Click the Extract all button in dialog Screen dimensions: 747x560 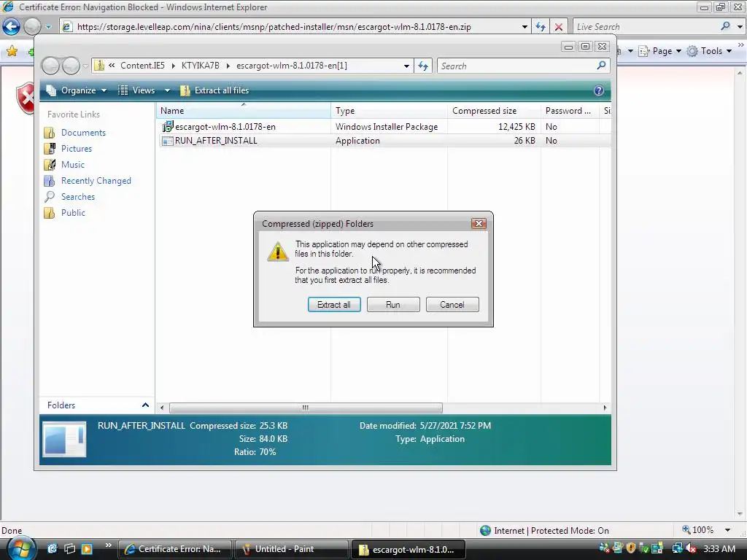tap(334, 305)
